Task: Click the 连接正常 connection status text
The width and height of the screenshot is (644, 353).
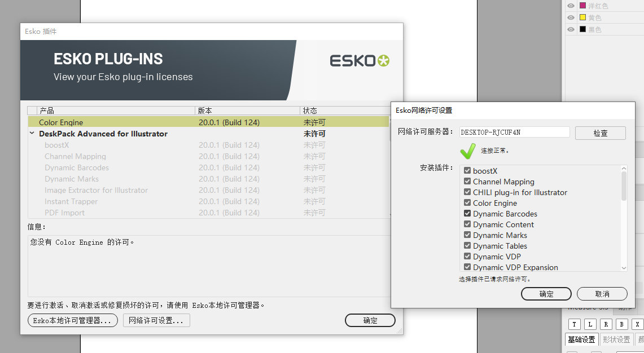Action: (496, 151)
